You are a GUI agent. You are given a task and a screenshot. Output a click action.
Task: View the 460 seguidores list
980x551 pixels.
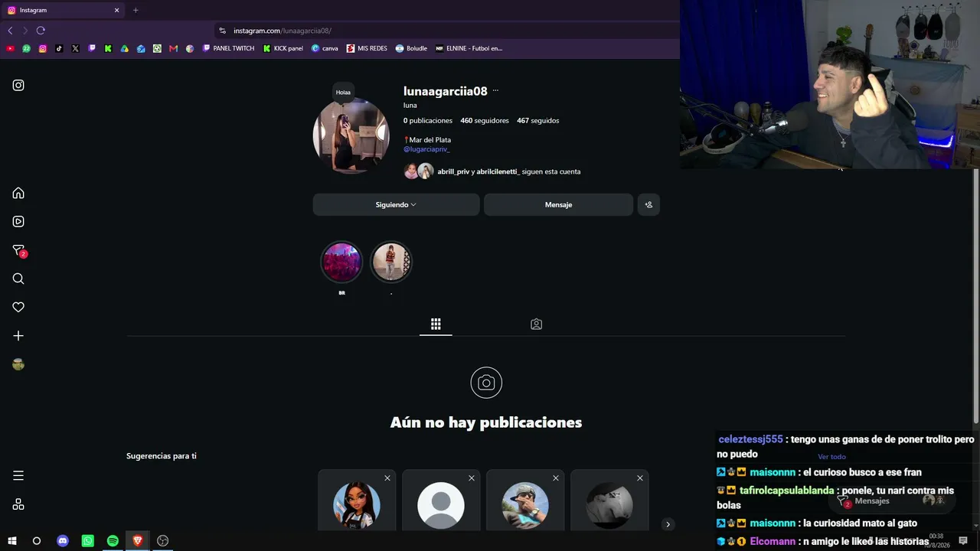click(x=485, y=120)
